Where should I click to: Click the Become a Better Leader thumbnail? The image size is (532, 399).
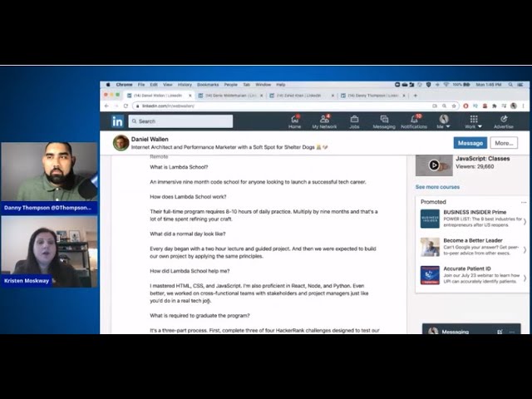click(430, 247)
